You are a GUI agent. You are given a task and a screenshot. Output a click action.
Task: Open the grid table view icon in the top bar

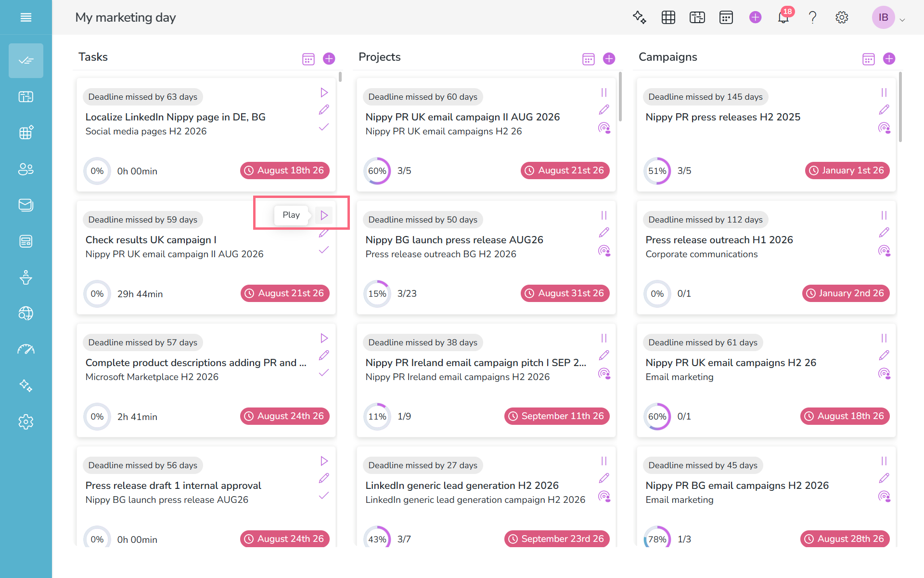[668, 17]
